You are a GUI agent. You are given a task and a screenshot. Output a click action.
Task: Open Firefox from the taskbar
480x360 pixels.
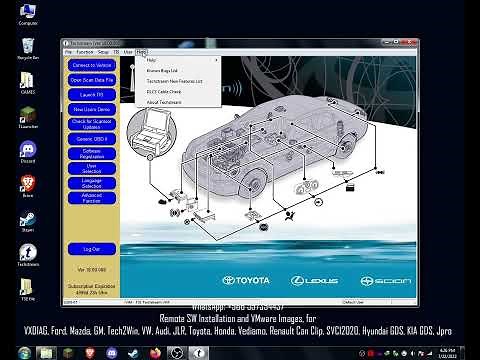[155, 353]
